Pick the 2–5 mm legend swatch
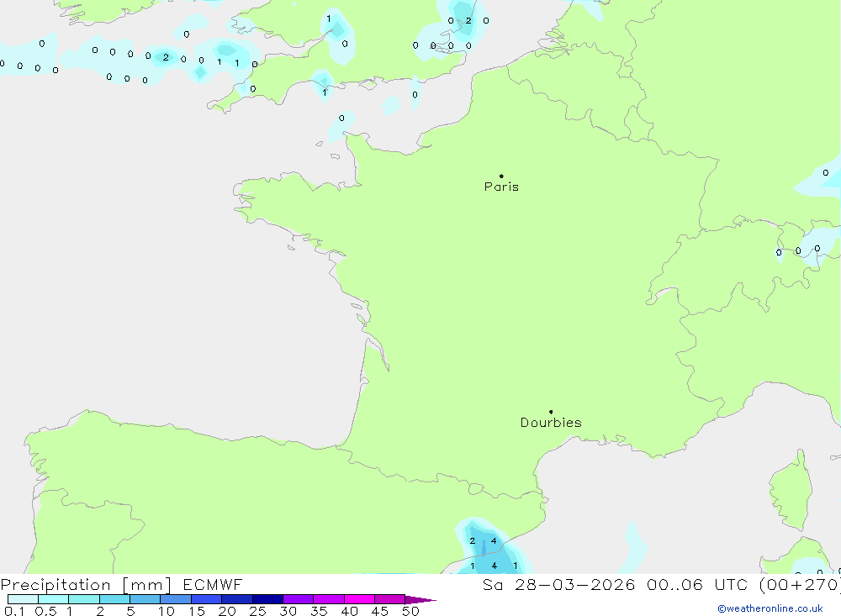 click(x=114, y=599)
